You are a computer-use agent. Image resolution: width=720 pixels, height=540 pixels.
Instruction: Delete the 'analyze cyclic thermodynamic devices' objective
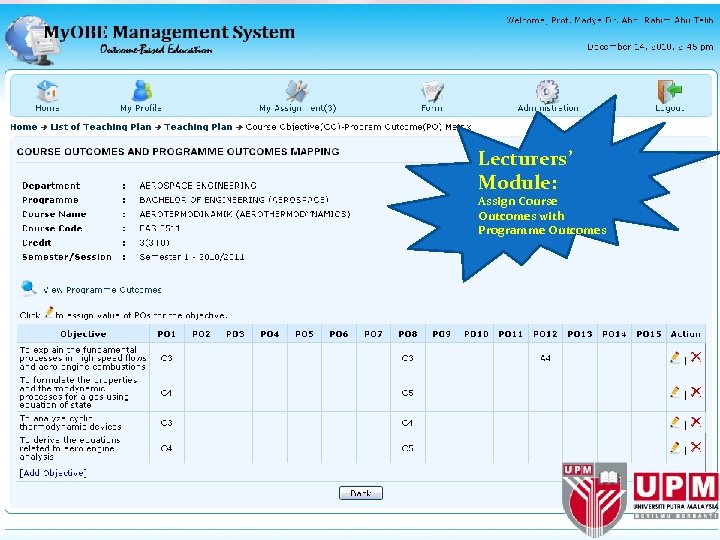(x=696, y=422)
